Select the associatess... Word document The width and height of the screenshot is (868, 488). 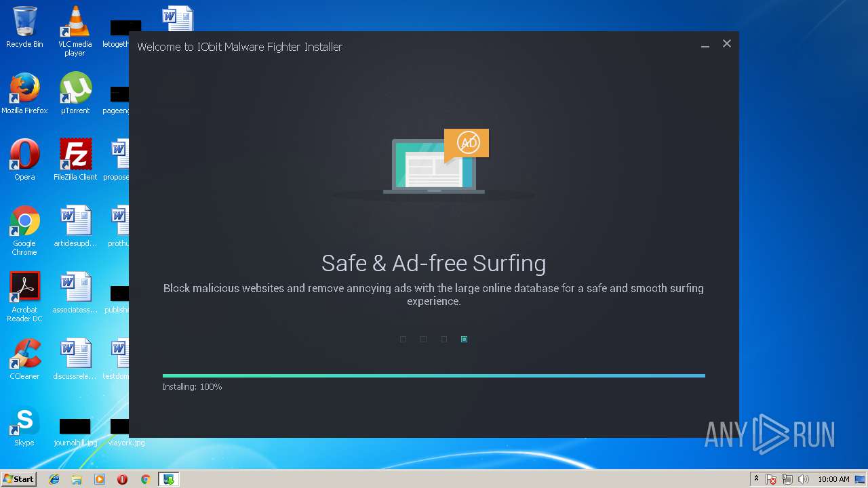tap(75, 292)
